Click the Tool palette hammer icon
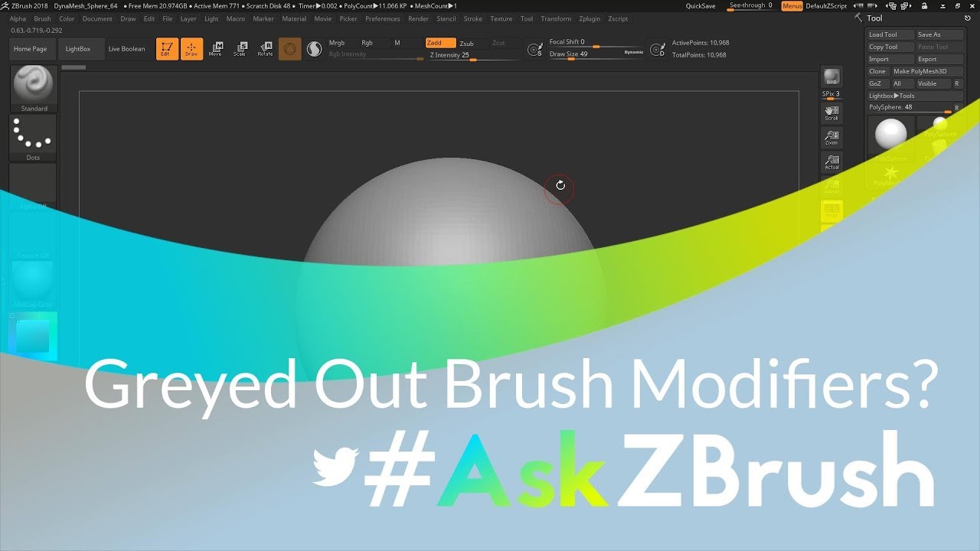 click(858, 18)
